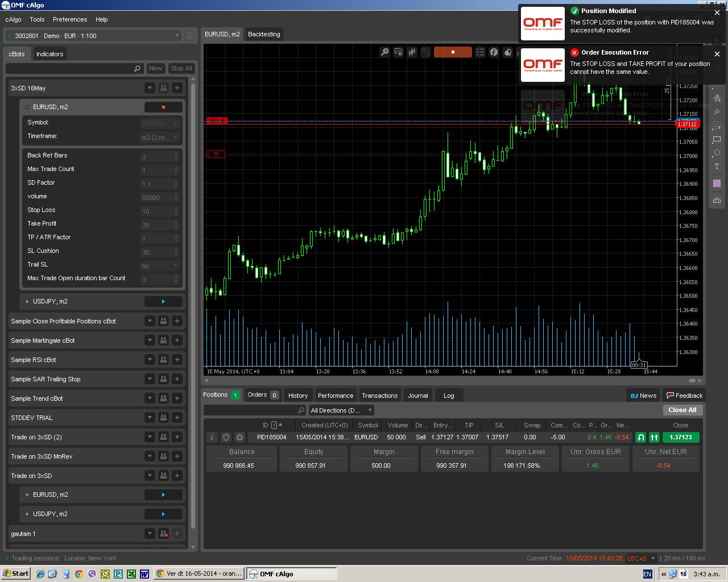
Task: Switch to the Indicators tab
Action: click(x=49, y=54)
